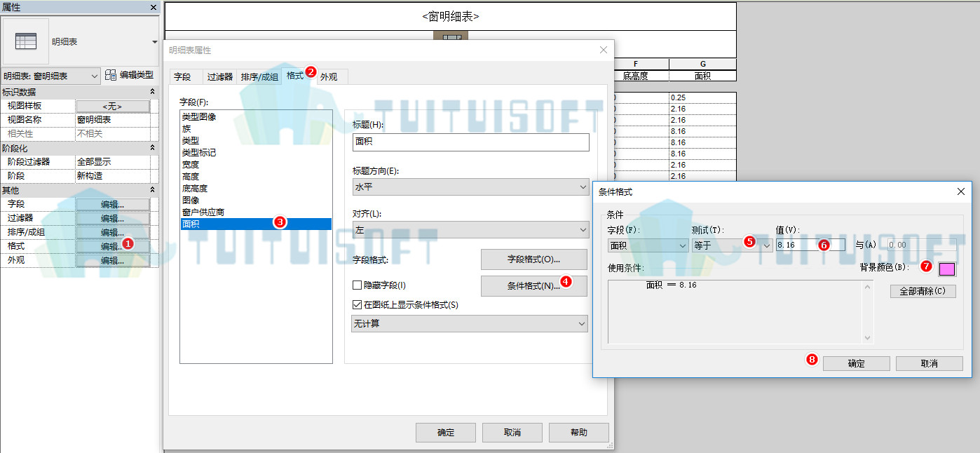980x453 pixels.
Task: Click the 字段格式(O)... button
Action: click(533, 259)
